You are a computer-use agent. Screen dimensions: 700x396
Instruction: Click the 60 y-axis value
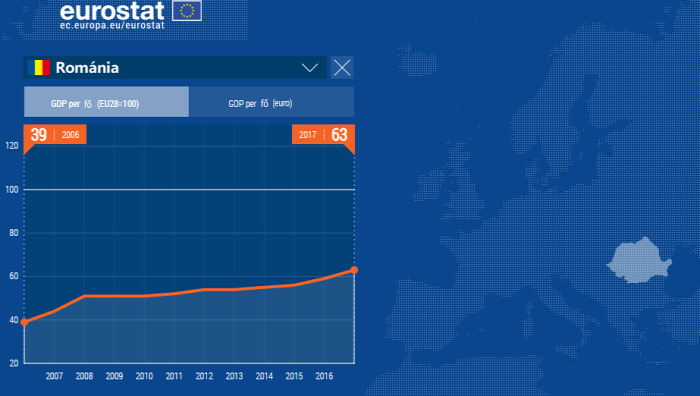click(14, 276)
